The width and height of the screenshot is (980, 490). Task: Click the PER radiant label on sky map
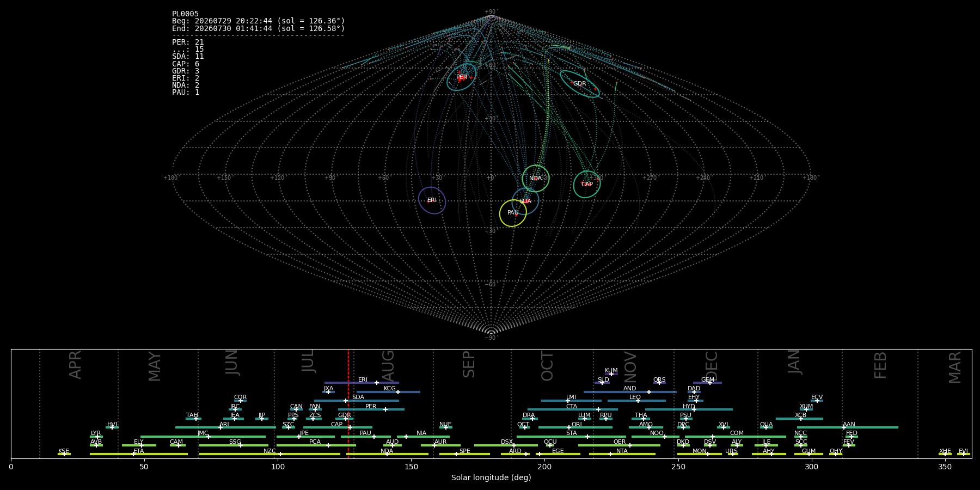point(462,77)
